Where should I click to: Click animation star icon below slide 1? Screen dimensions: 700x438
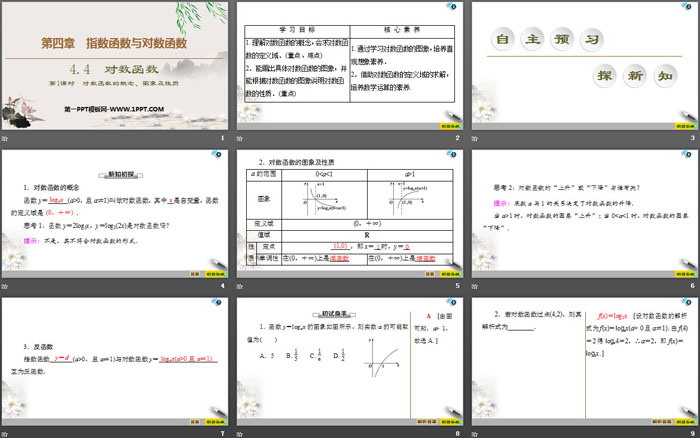click(5, 138)
